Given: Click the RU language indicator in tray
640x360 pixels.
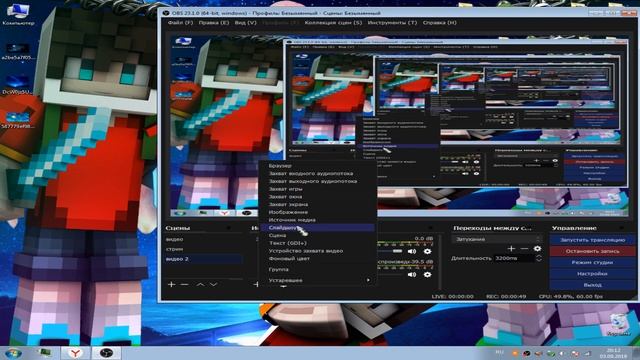Looking at the screenshot, I should pos(500,352).
